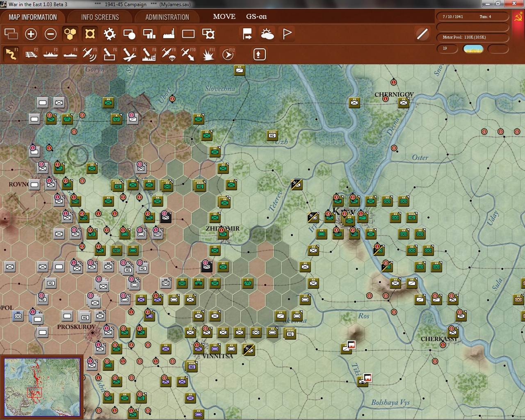End the turn with the flag-arrow icon
This screenshot has height=420, width=525.
247,34
